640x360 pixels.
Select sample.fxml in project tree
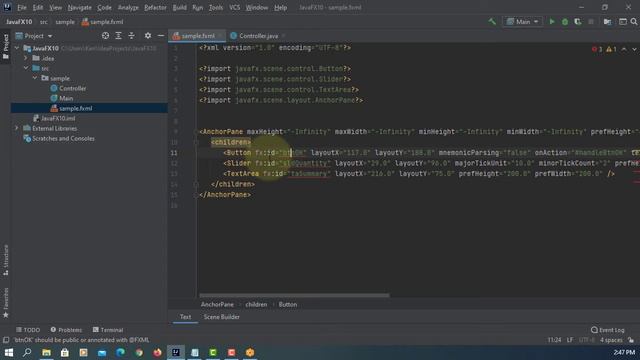[76, 108]
